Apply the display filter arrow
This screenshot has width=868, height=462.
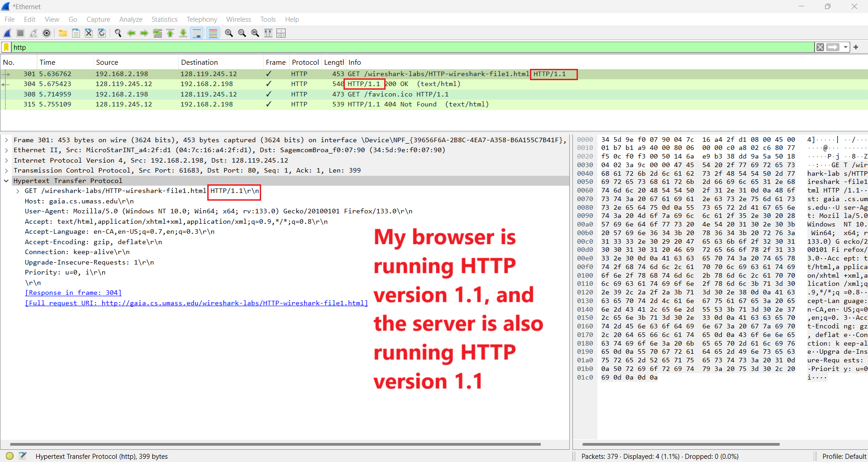pyautogui.click(x=833, y=47)
